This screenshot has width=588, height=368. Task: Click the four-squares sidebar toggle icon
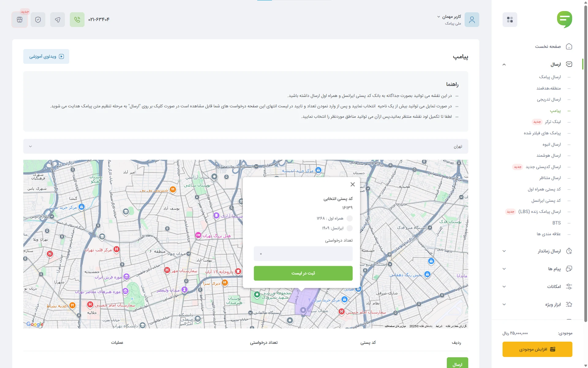click(x=510, y=20)
